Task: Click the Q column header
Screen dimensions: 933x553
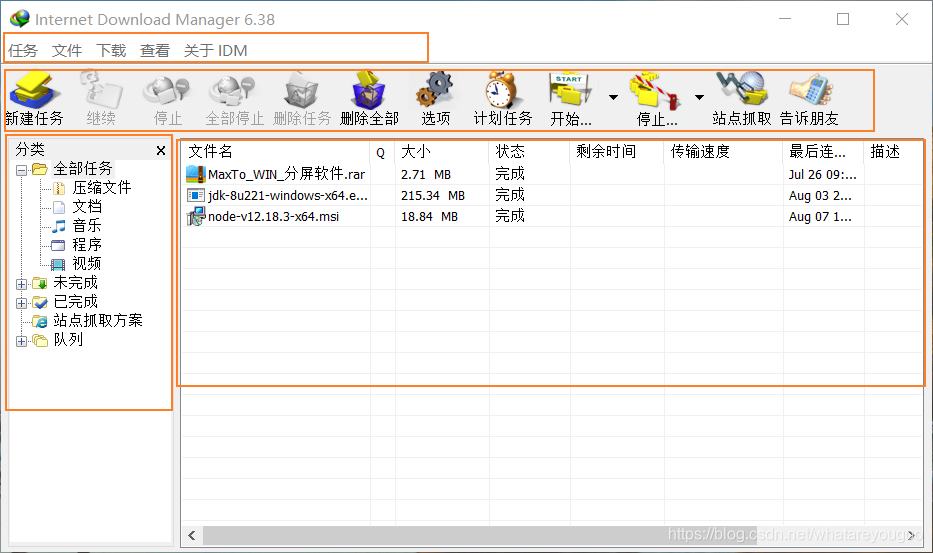Action: pyautogui.click(x=383, y=152)
